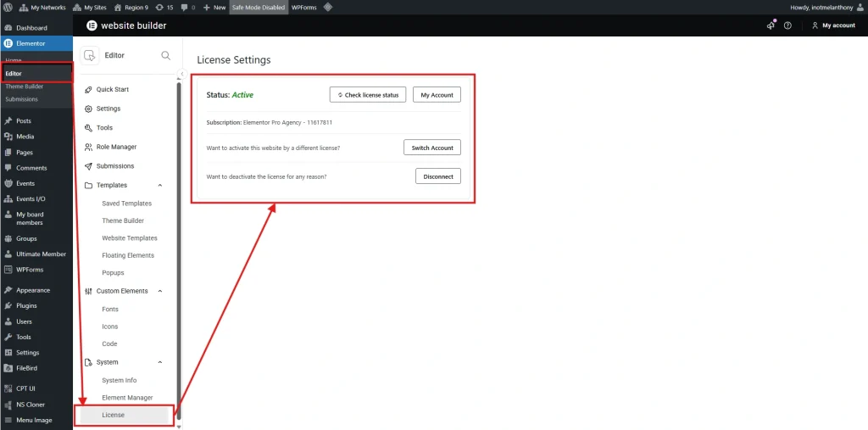This screenshot has height=430, width=868.
Task: Open Menu Image in the sidebar
Action: (x=36, y=420)
